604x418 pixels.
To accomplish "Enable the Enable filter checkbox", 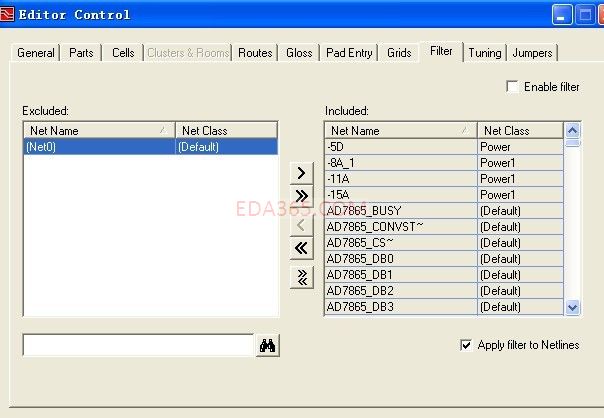I will pyautogui.click(x=512, y=87).
